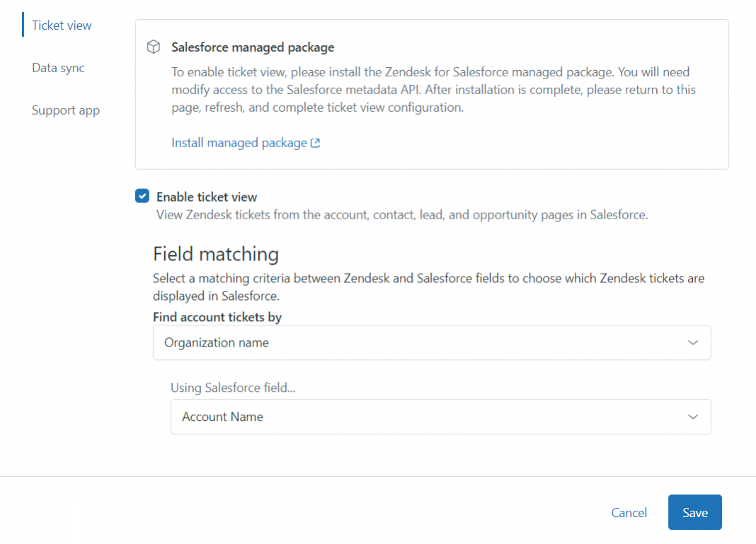Click the "Enable ticket view" checkbox label

click(207, 197)
